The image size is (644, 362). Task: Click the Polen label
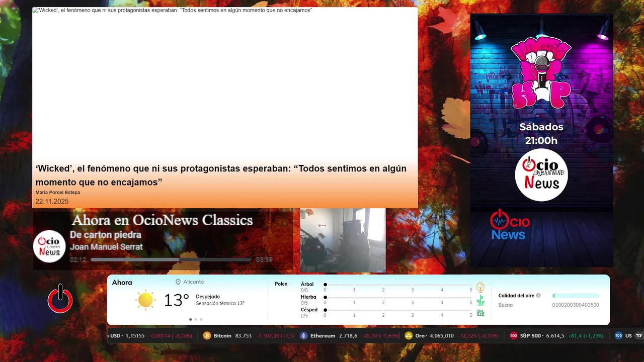click(x=281, y=284)
